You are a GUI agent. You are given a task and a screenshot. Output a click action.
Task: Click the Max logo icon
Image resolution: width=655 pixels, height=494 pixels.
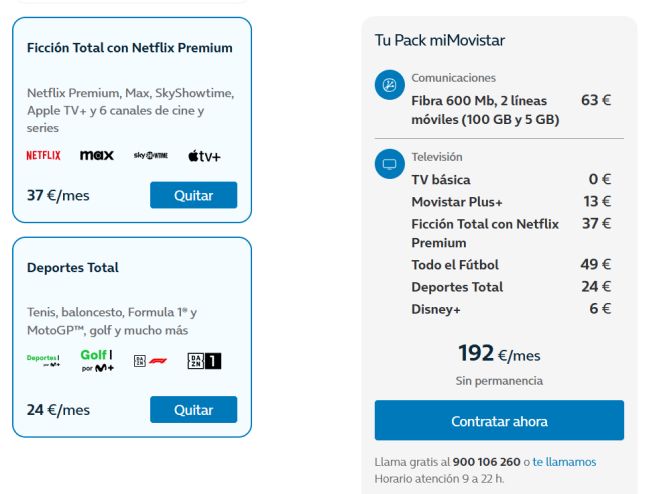(97, 155)
